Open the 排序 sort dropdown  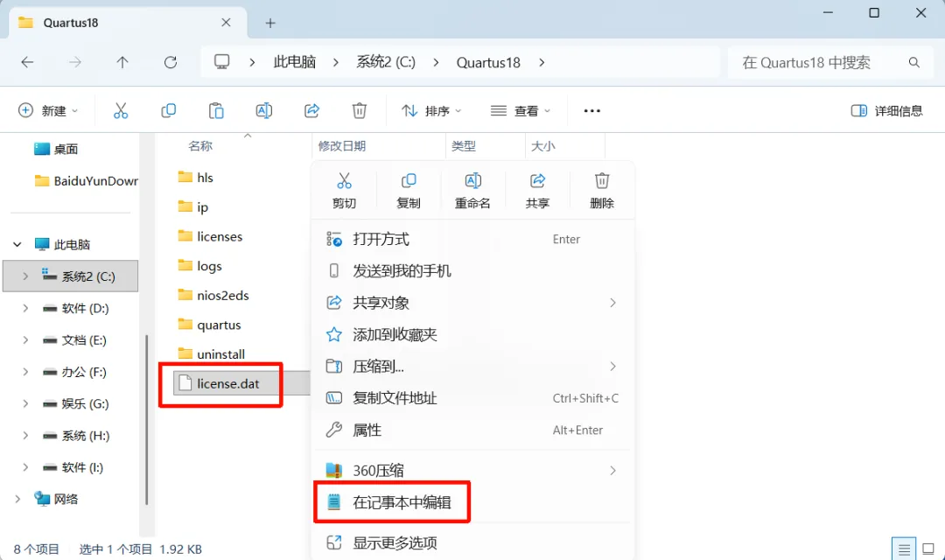click(x=431, y=111)
